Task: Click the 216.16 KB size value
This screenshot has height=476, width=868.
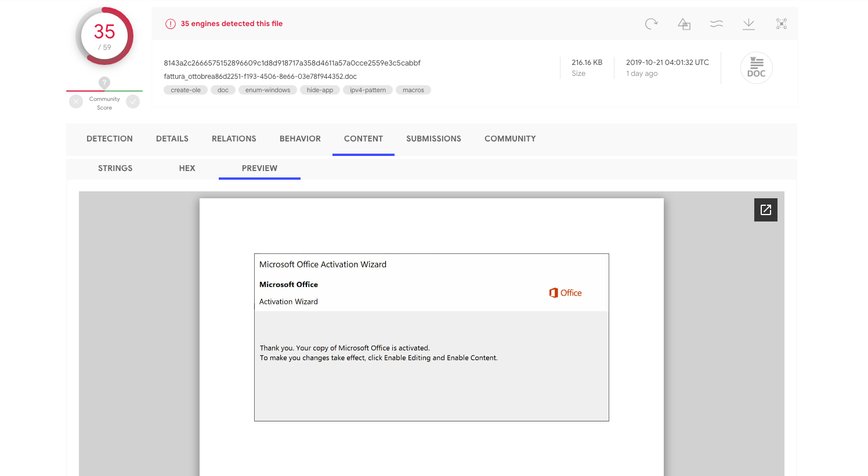Action: 587,62
